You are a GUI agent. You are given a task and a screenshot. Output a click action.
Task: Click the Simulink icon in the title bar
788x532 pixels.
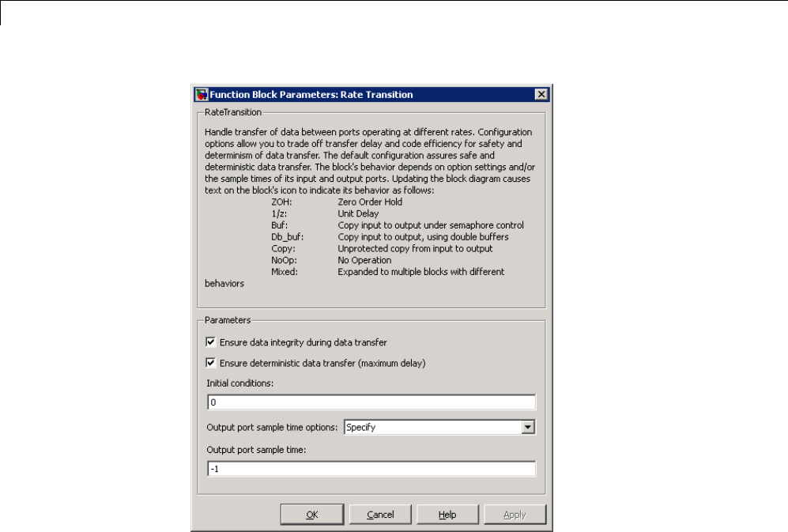pyautogui.click(x=202, y=95)
